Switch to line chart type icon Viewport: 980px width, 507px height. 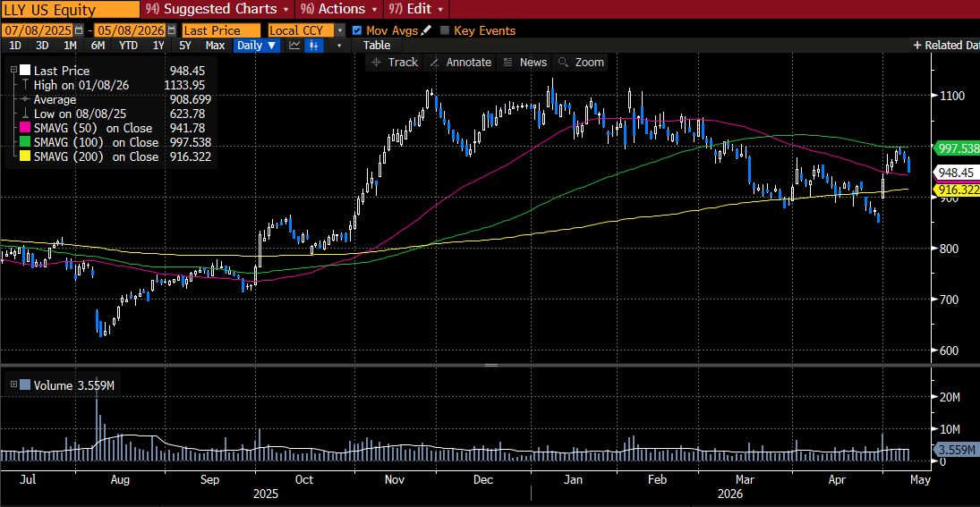pos(294,45)
